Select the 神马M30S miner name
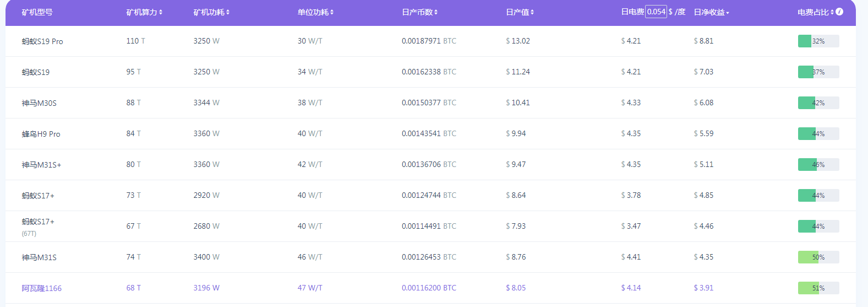 (39, 103)
